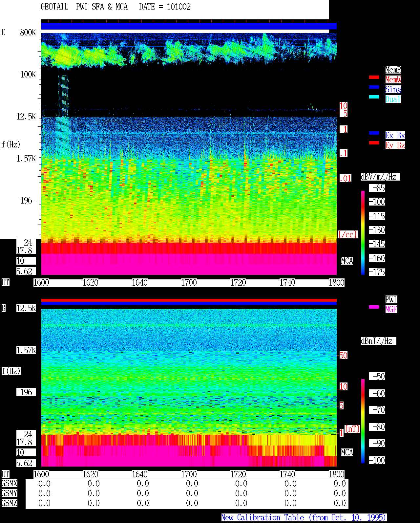Click the -85 value on the electric scale
Viewport: 420px width, 523px height.
tap(377, 188)
